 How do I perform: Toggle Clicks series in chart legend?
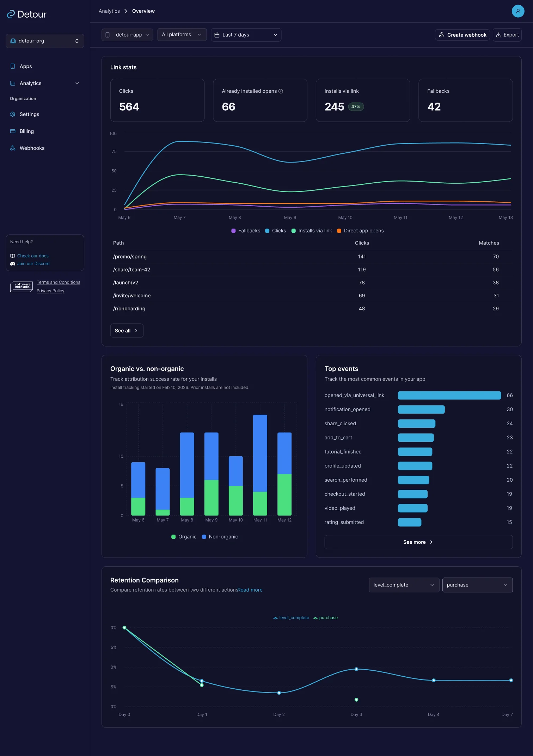(x=275, y=231)
